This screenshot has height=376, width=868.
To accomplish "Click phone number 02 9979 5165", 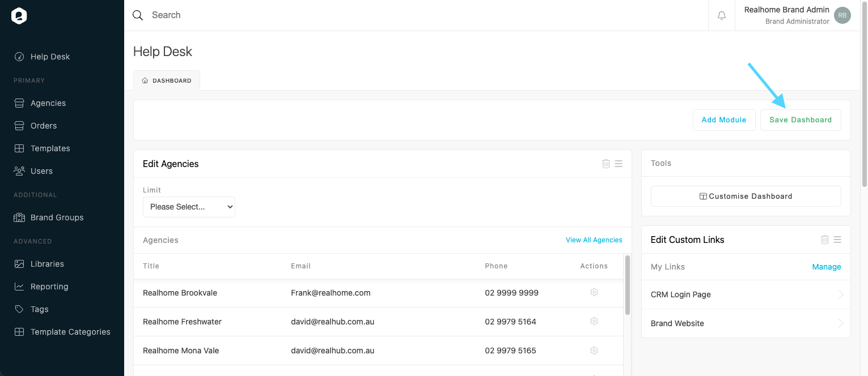I will pyautogui.click(x=511, y=351).
